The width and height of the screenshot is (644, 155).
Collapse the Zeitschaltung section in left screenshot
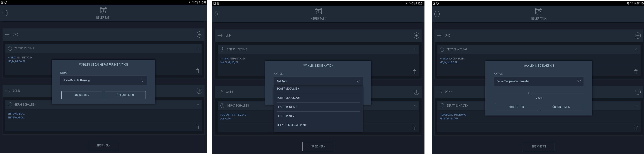pyautogui.click(x=198, y=48)
